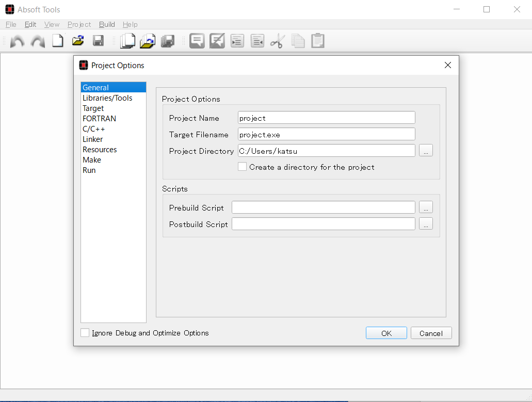Viewport: 532px width, 402px height.
Task: Select the Linker options category
Action: 114,139
